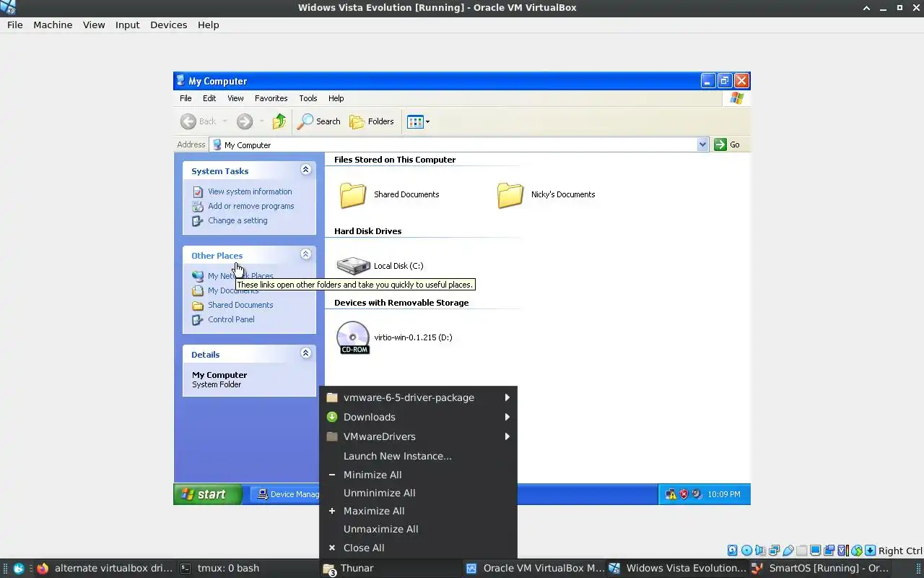This screenshot has width=924, height=578.
Task: Switch to Firefox alternate virtualbox taskbar window
Action: click(x=105, y=568)
